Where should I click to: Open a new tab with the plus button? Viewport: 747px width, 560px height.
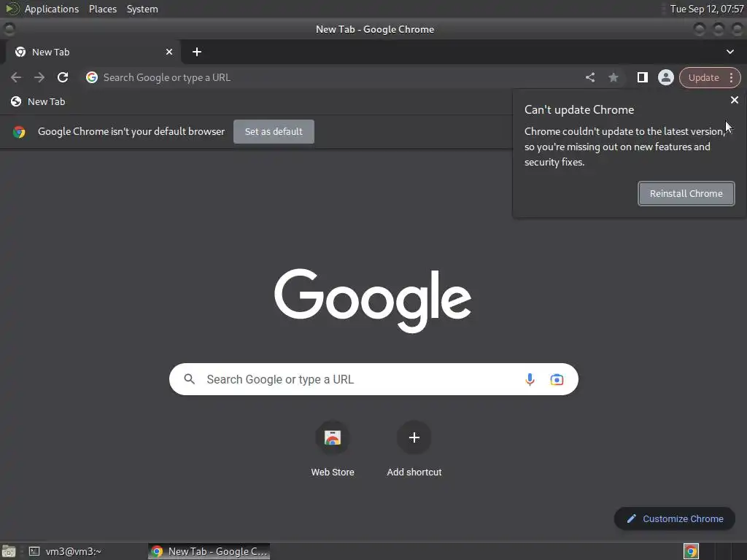click(197, 52)
